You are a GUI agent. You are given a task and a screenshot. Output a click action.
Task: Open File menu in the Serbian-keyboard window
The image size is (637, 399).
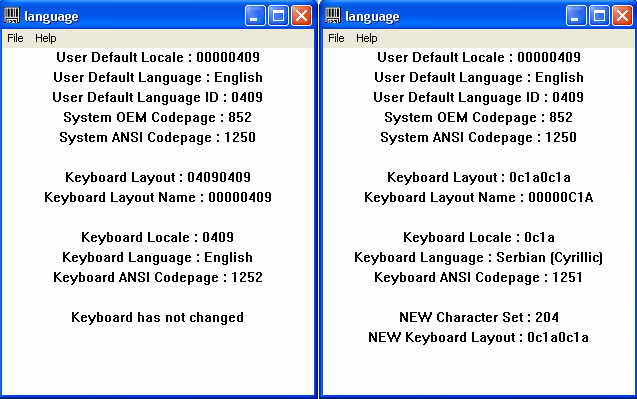click(x=336, y=38)
